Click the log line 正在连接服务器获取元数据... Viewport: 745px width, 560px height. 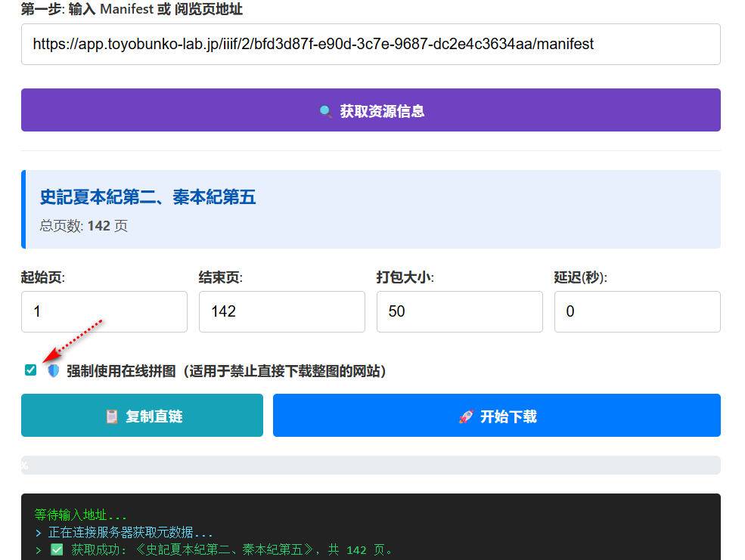pos(124,533)
